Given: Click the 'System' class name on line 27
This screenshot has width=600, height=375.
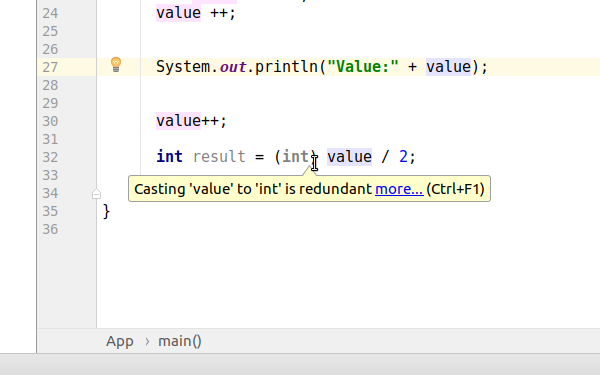Looking at the screenshot, I should pos(183,67).
